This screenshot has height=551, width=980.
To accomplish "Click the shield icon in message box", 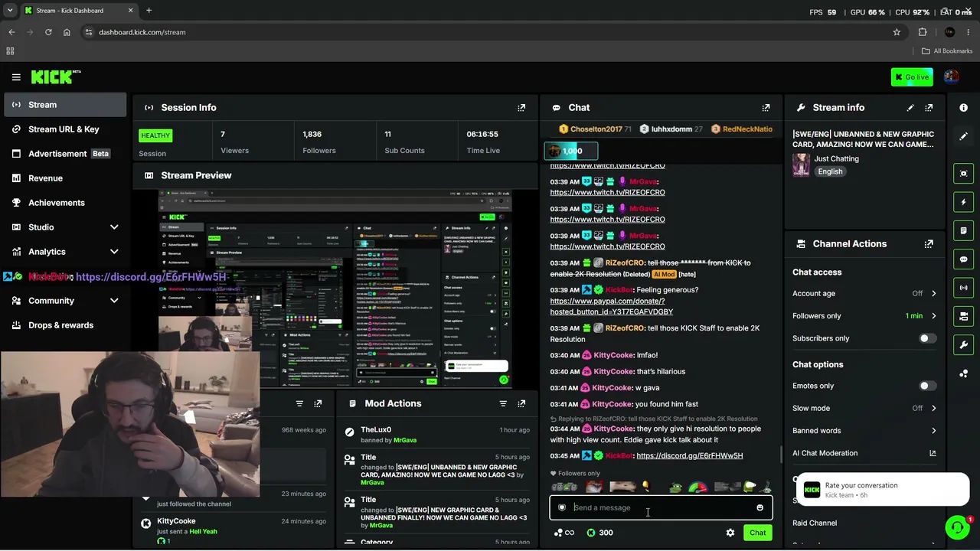I will [562, 507].
